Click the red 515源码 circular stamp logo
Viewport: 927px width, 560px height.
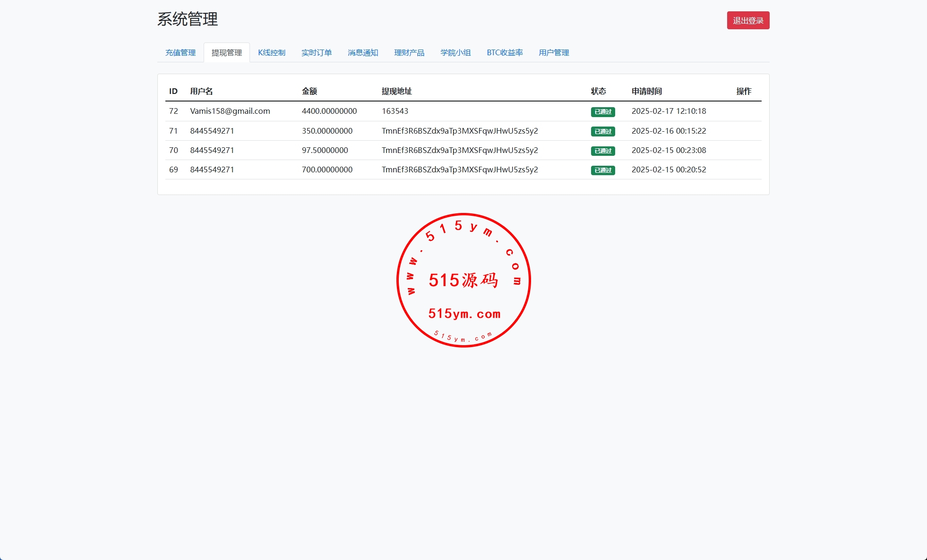463,280
